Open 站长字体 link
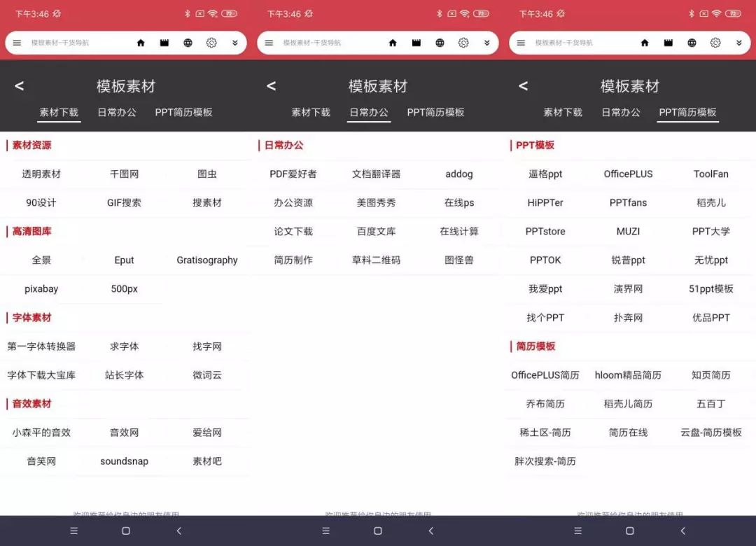Viewport: 756px width, 546px height. click(125, 375)
